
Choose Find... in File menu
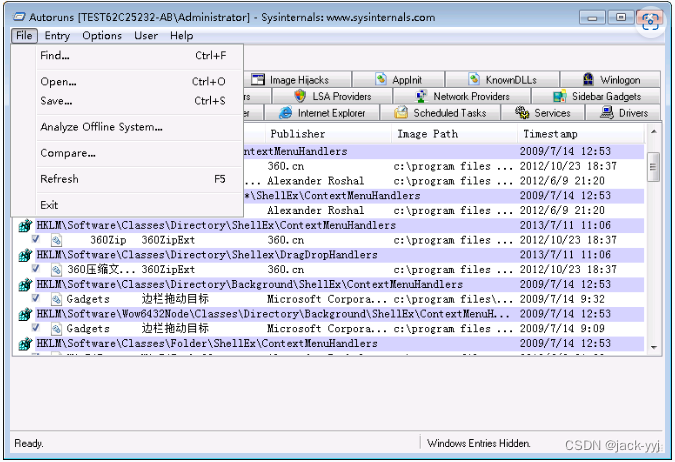click(133, 56)
